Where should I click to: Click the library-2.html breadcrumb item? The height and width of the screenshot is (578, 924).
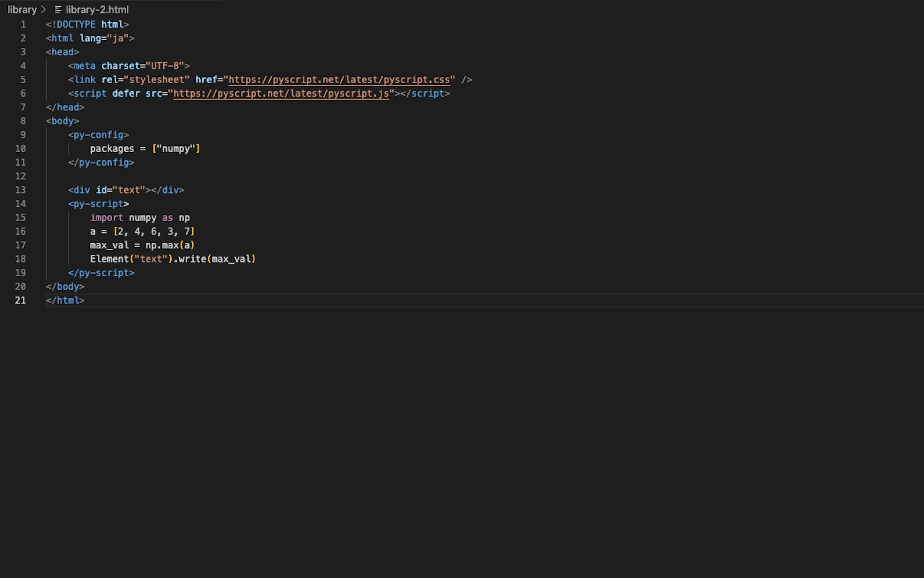click(x=97, y=10)
